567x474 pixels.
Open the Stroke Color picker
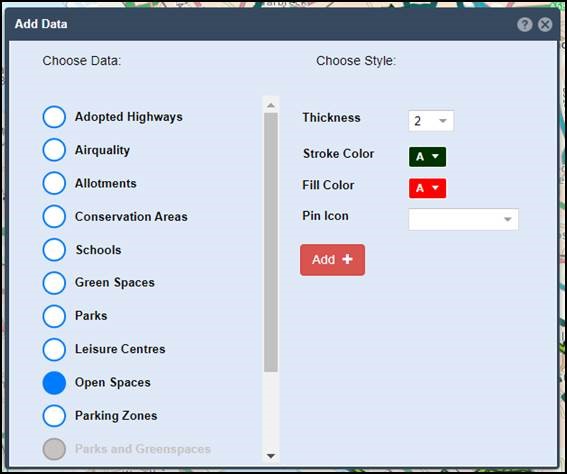pyautogui.click(x=427, y=157)
